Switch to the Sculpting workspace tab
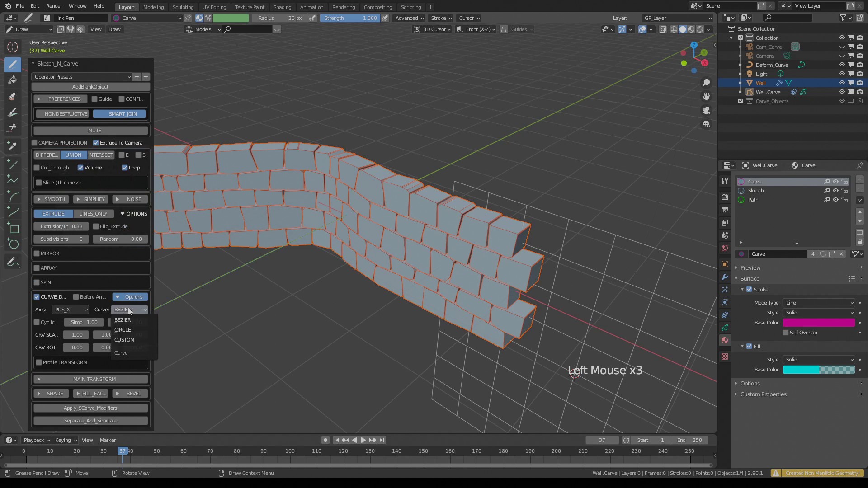Screen dimensions: 868x488 pos(183,7)
